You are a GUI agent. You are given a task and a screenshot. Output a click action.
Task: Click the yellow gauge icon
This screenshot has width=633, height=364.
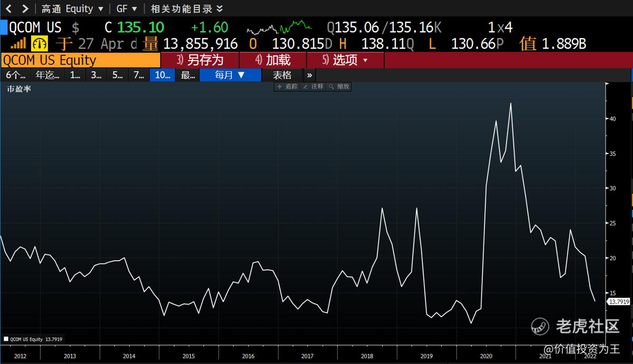[x=40, y=43]
